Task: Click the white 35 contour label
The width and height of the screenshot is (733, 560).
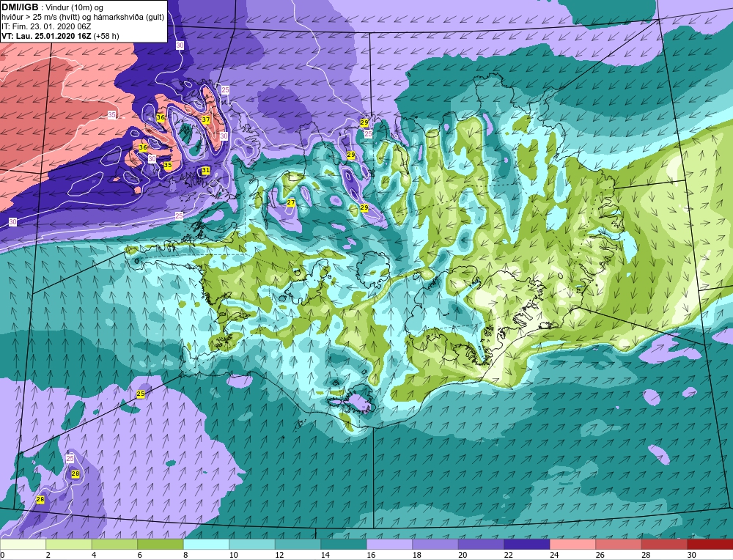Action: 111,115
